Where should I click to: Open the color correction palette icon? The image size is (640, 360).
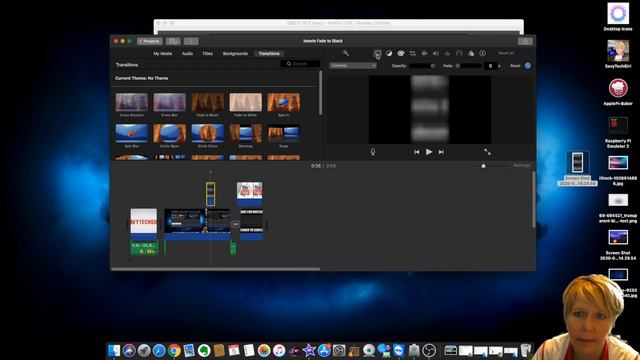point(401,53)
